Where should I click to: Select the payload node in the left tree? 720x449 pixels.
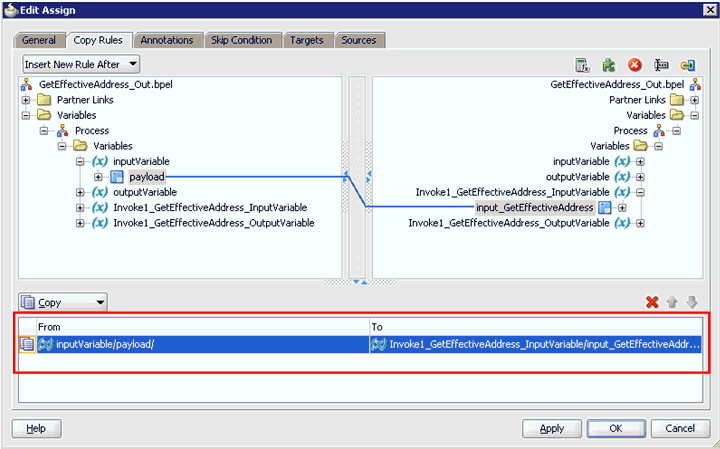click(x=147, y=177)
